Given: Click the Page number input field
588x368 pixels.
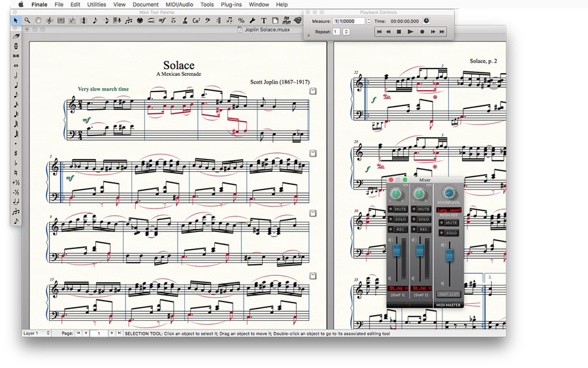Looking at the screenshot, I should click(99, 333).
